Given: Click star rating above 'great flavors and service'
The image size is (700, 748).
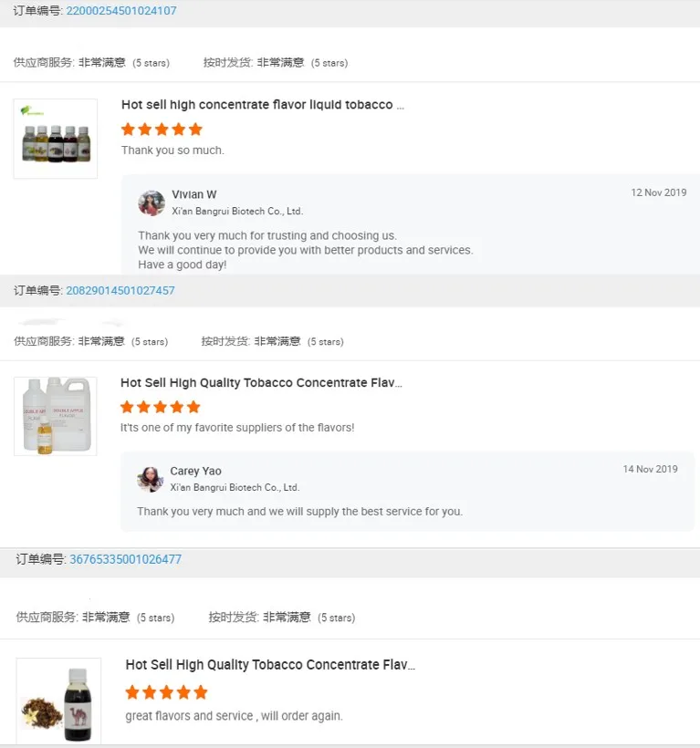Looking at the screenshot, I should tap(166, 692).
